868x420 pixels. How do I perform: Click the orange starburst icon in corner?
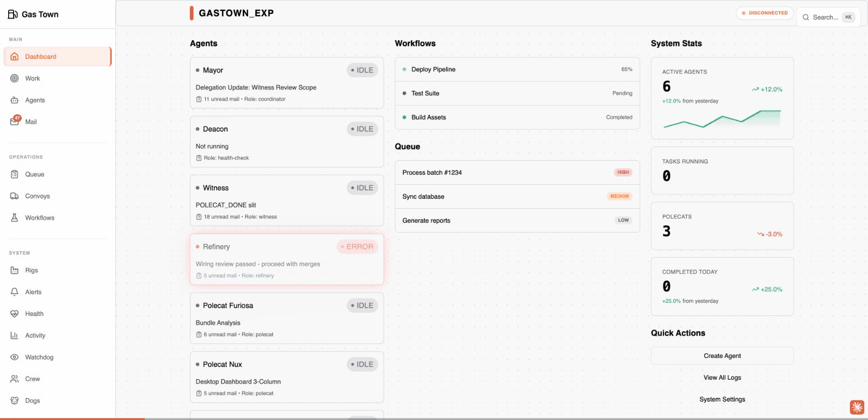tap(857, 407)
